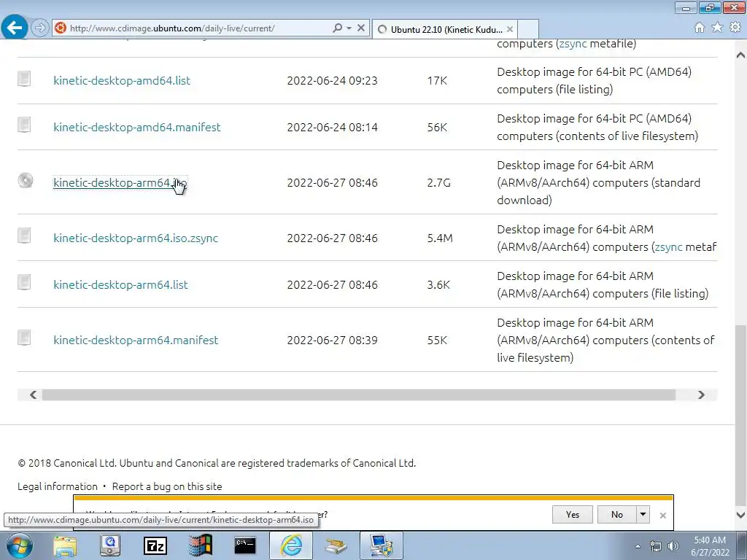Screen dimensions: 747x560
Task: Click the zsync link in top row description
Action: pos(573,44)
